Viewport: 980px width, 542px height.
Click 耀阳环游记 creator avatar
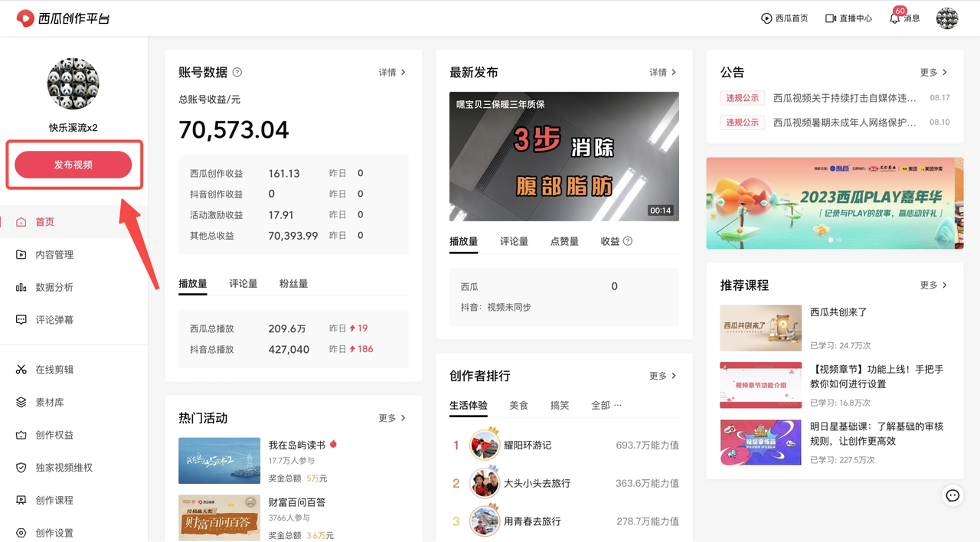pyautogui.click(x=485, y=445)
